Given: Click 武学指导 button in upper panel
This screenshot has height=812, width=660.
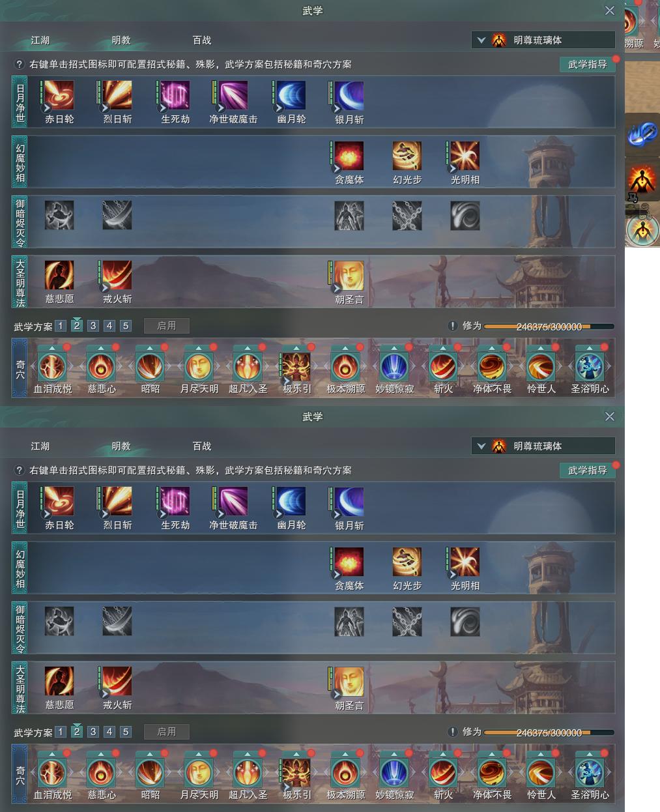Looking at the screenshot, I should click(587, 64).
